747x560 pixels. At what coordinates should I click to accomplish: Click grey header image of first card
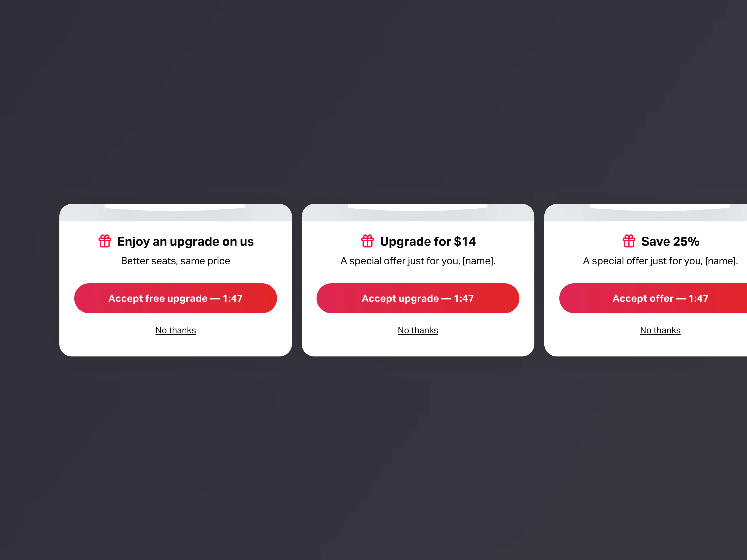176,213
